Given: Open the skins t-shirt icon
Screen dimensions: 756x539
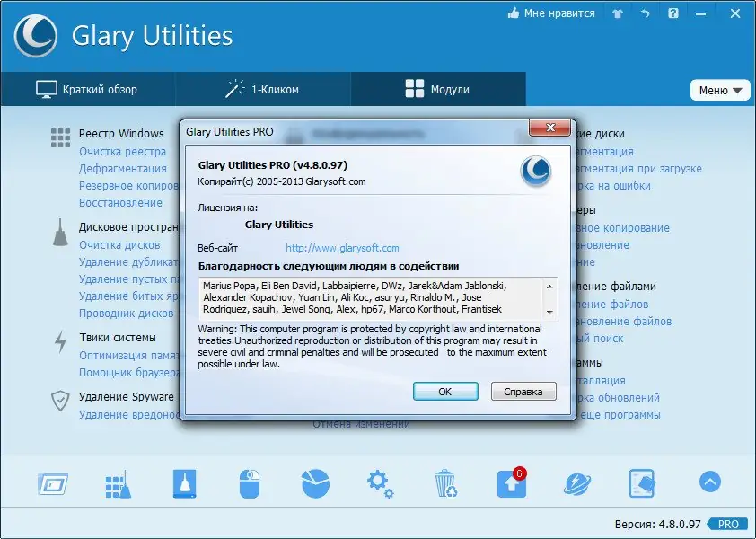Looking at the screenshot, I should pyautogui.click(x=618, y=13).
